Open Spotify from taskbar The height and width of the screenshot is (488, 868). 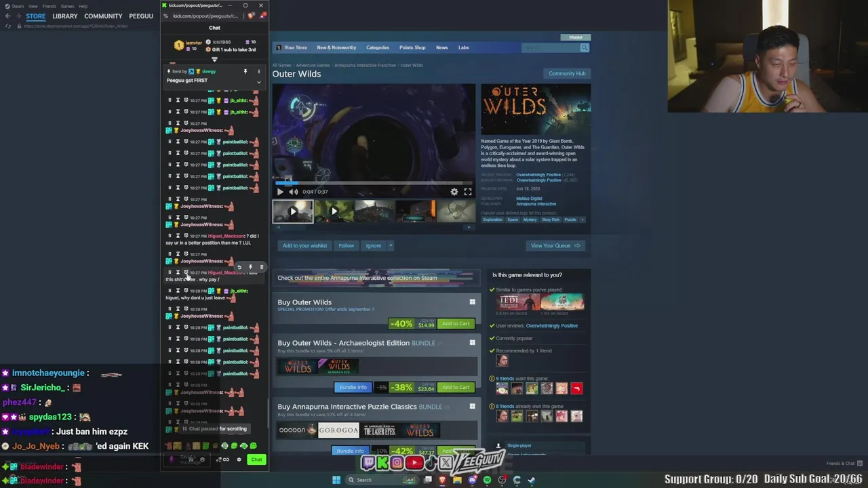(x=487, y=480)
